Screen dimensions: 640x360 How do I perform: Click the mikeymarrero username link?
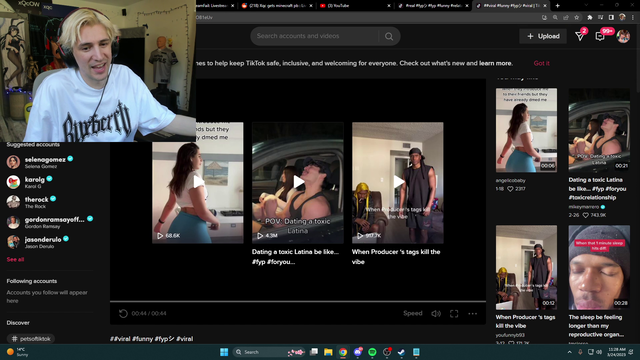584,207
